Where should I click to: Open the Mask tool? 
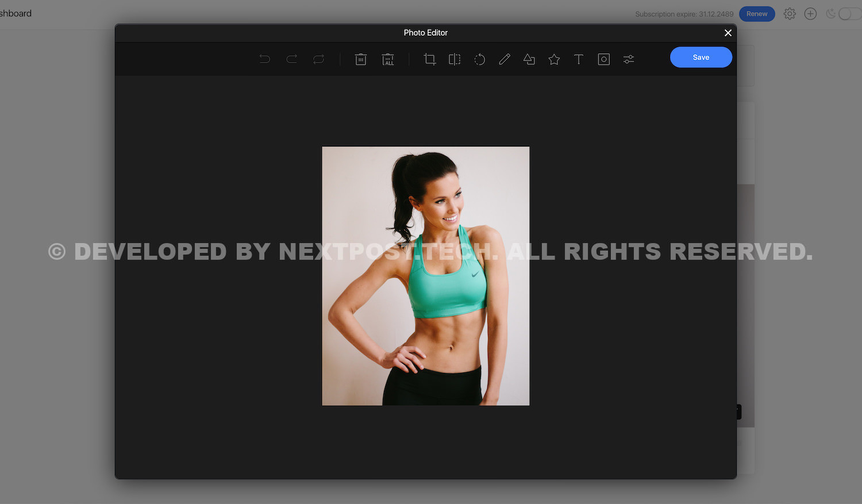[603, 59]
